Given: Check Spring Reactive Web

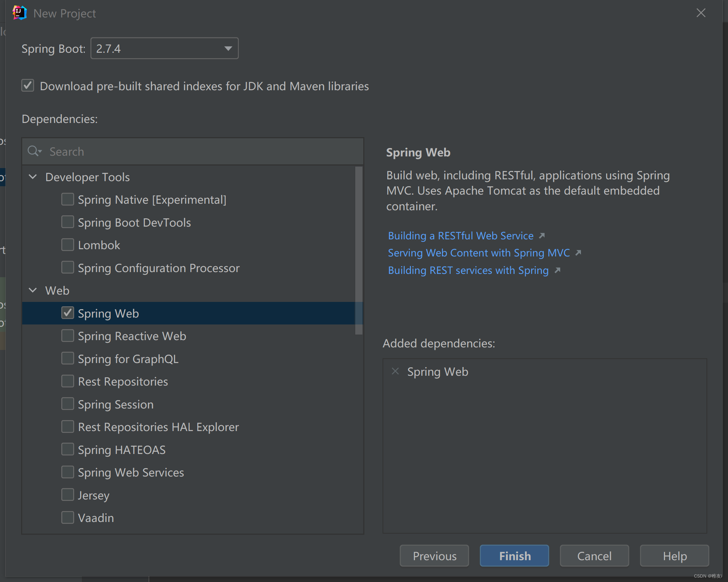Looking at the screenshot, I should 68,336.
